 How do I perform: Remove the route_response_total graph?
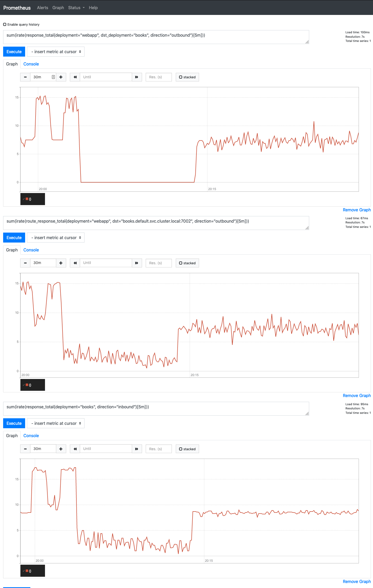(x=357, y=395)
